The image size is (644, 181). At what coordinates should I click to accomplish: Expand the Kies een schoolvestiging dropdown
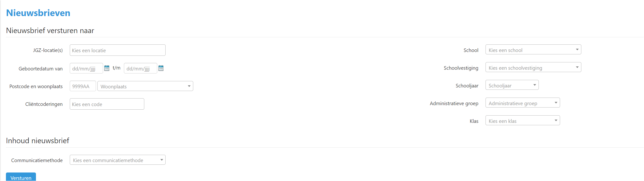[533, 67]
